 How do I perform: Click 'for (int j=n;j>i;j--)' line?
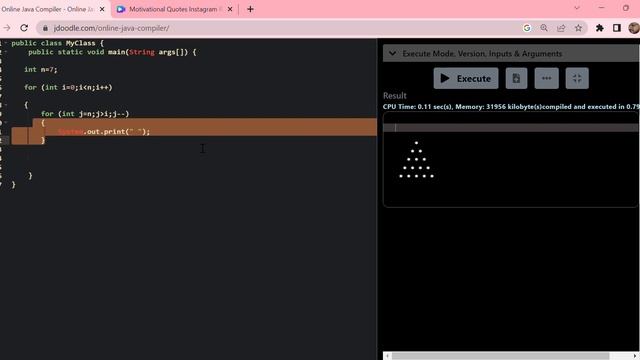pyautogui.click(x=85, y=113)
